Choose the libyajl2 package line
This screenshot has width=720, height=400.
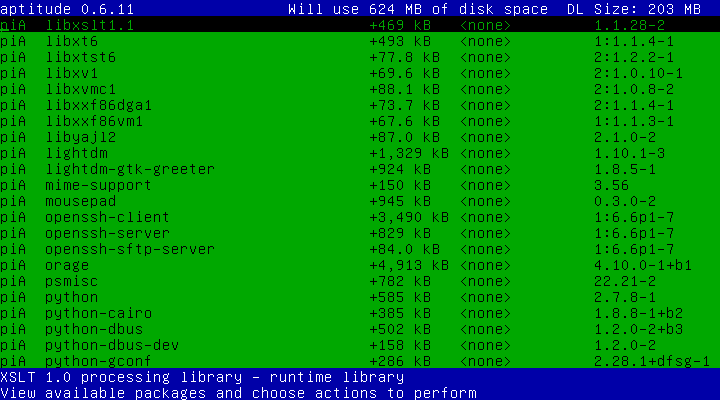click(x=81, y=137)
